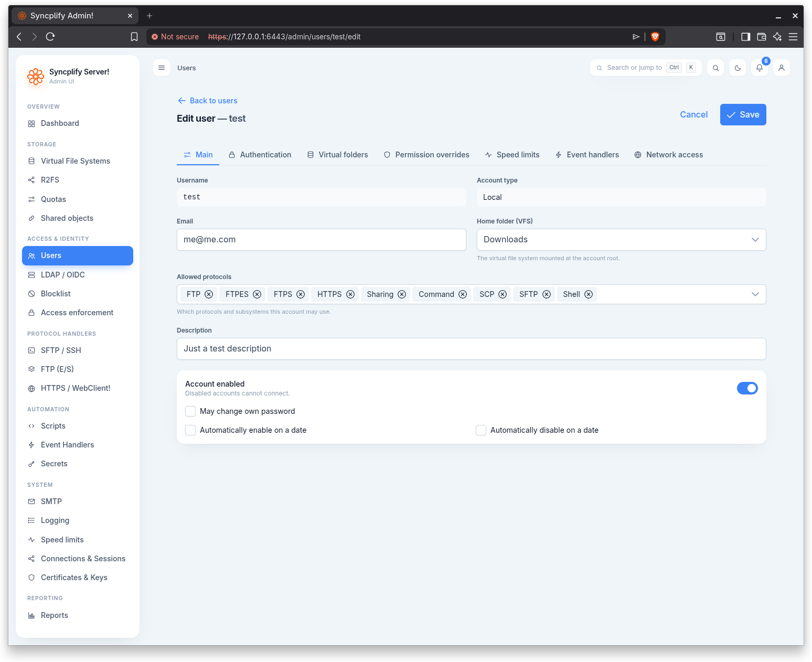Viewport: 812px width, 662px height.
Task: Toggle browser sidebar panel icon
Action: pos(745,37)
